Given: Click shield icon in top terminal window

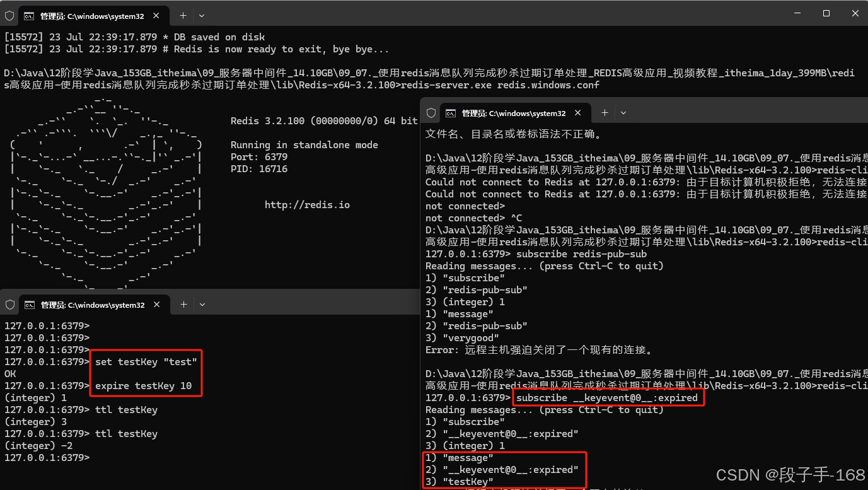Looking at the screenshot, I should 9,16.
